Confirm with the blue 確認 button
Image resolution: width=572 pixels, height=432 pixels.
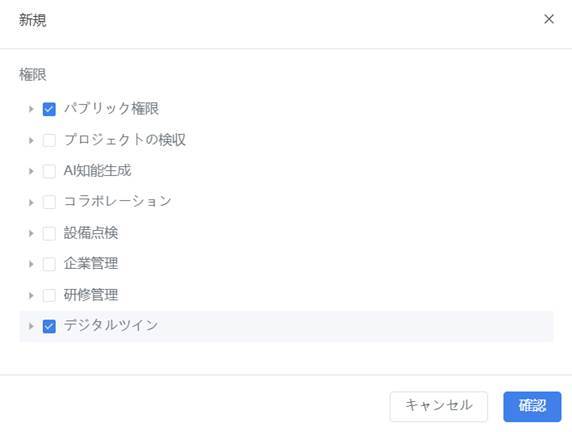[532, 406]
